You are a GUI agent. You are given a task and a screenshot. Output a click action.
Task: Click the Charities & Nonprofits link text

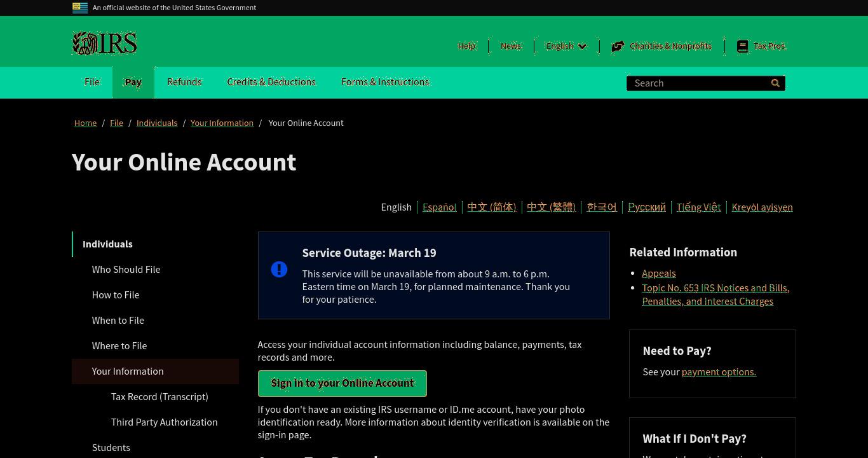pyautogui.click(x=670, y=46)
